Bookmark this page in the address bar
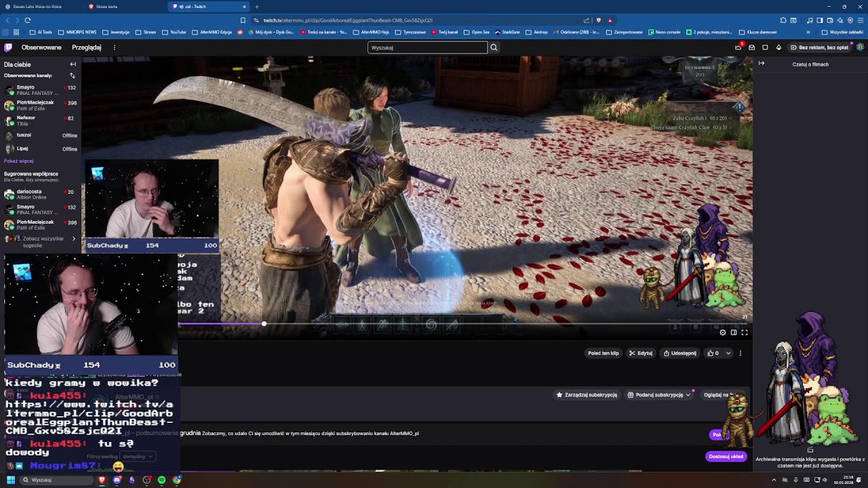This screenshot has width=868, height=488. point(243,20)
